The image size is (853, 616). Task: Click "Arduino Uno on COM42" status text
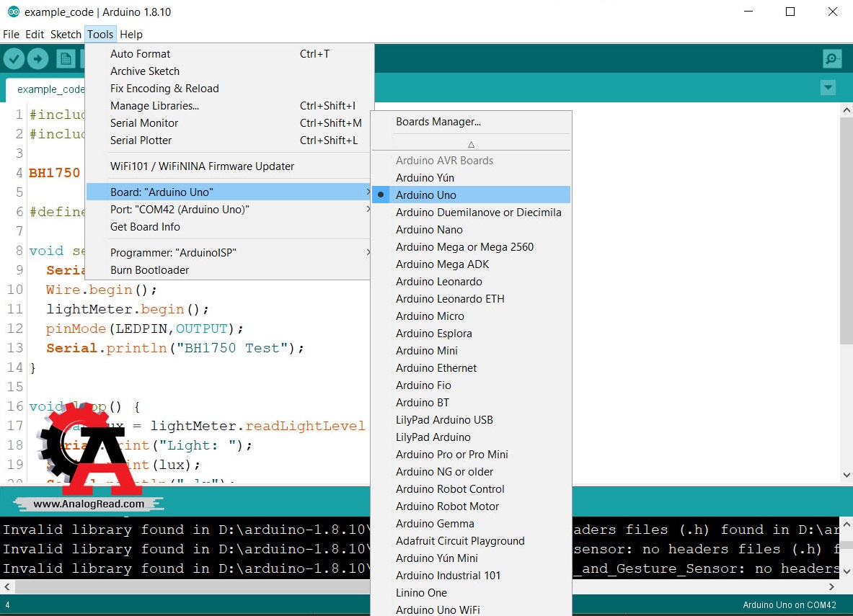pyautogui.click(x=790, y=605)
